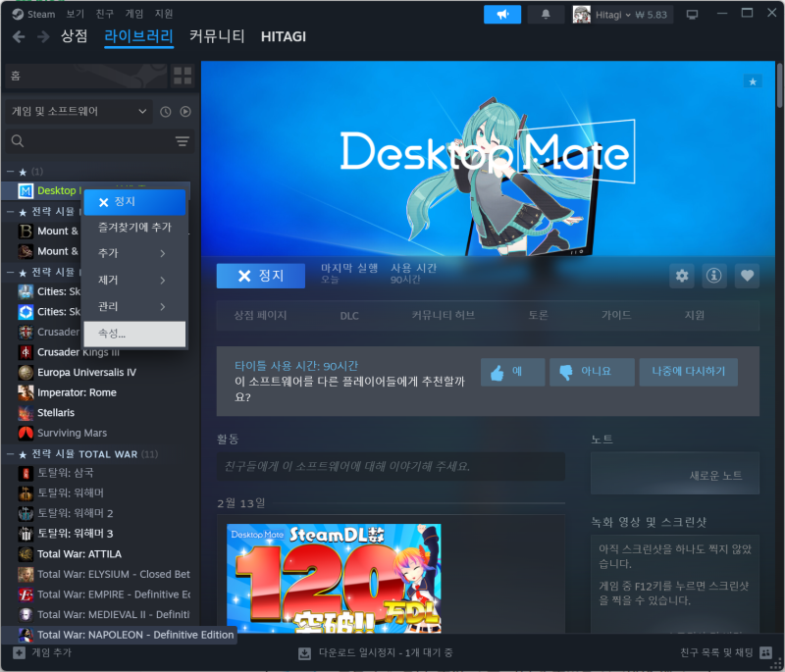Viewport: 785px width, 672px height.
Task: Go to the 커뮤니티 tab
Action: pyautogui.click(x=217, y=36)
